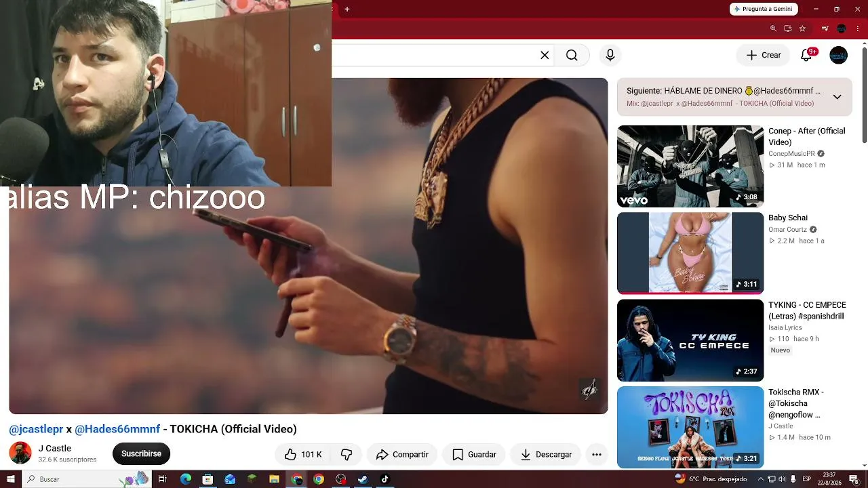Open Minecraft from the taskbar
868x488 pixels.
252,479
